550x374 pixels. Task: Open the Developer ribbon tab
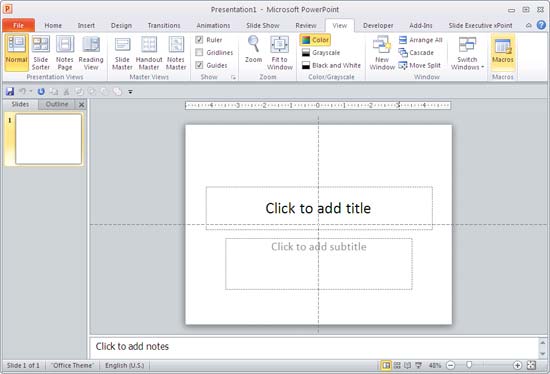click(x=378, y=26)
